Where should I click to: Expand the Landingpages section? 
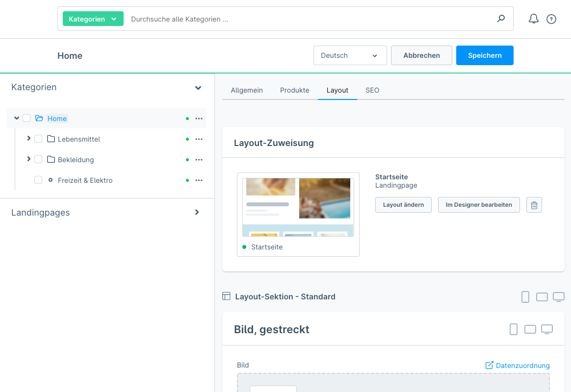(197, 213)
